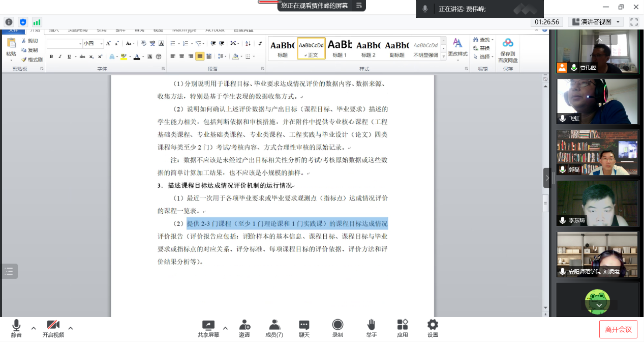Open the Apps (应用) icon
The image size is (644, 342).
(x=403, y=328)
